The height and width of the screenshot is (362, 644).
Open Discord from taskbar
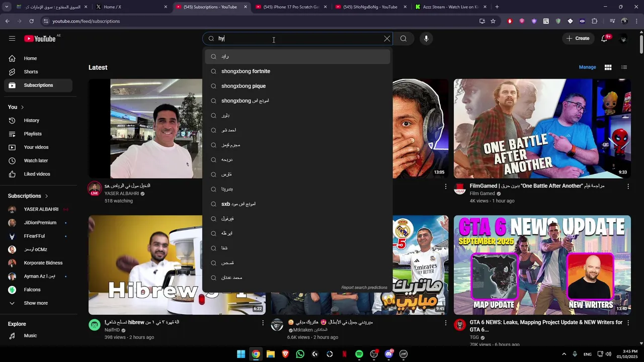388,354
